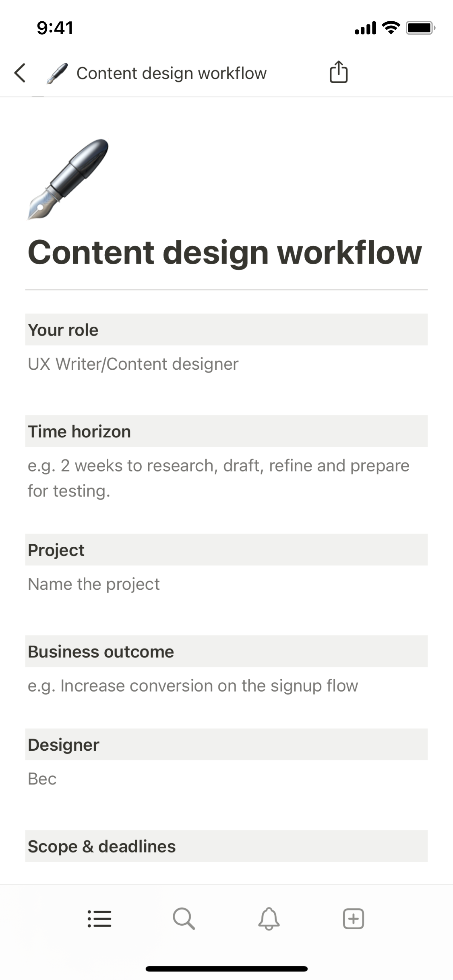Tap the small pen icon in header

57,74
